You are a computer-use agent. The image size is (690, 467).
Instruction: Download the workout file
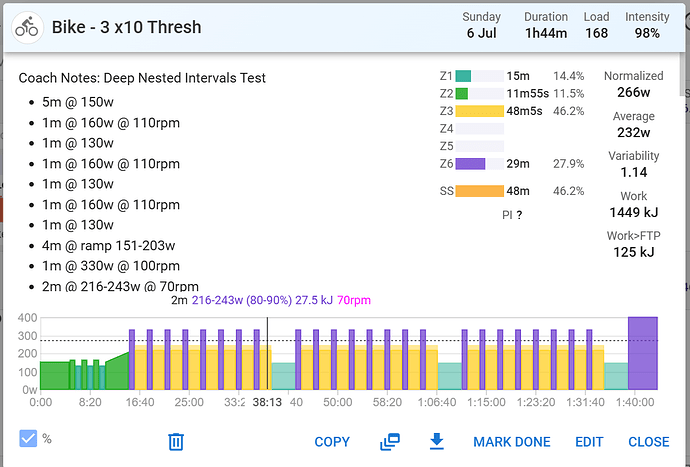(x=436, y=441)
